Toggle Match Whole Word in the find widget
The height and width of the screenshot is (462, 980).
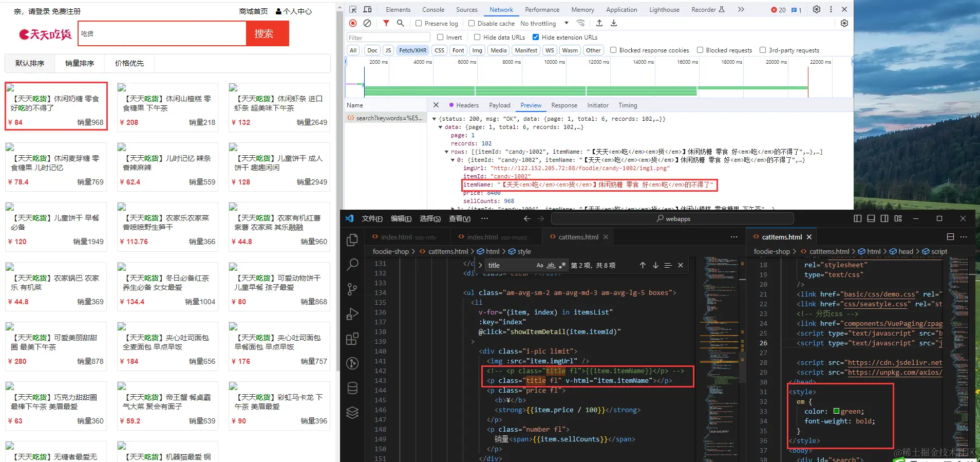[x=551, y=265]
